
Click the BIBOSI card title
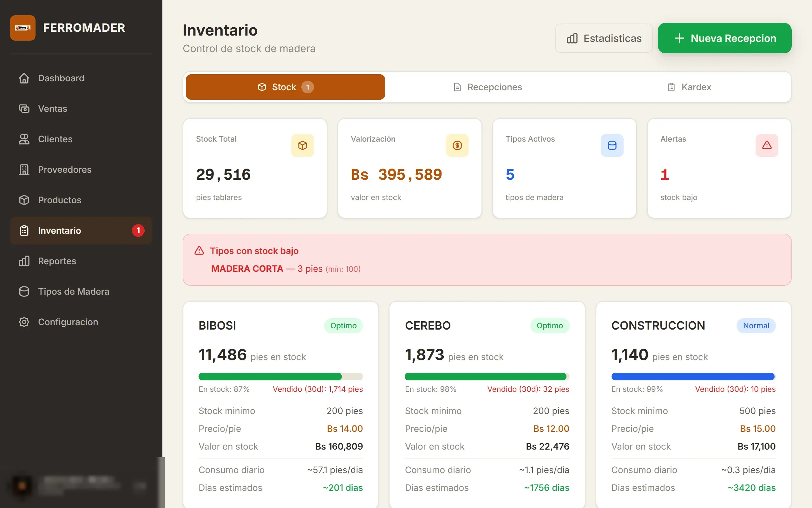[x=217, y=325]
